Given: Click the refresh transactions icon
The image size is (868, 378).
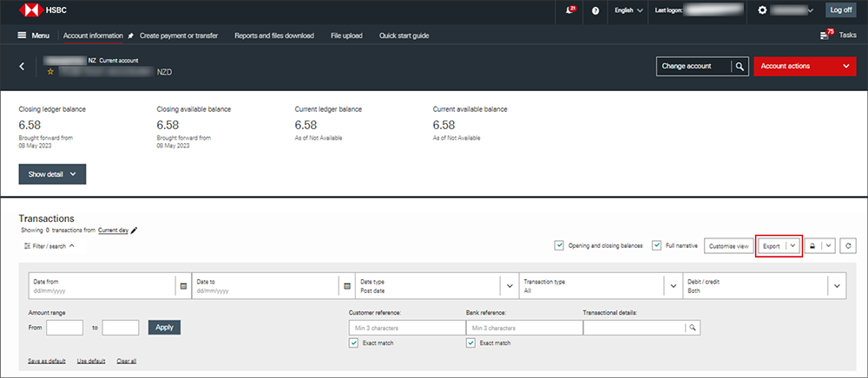Looking at the screenshot, I should click(x=848, y=246).
